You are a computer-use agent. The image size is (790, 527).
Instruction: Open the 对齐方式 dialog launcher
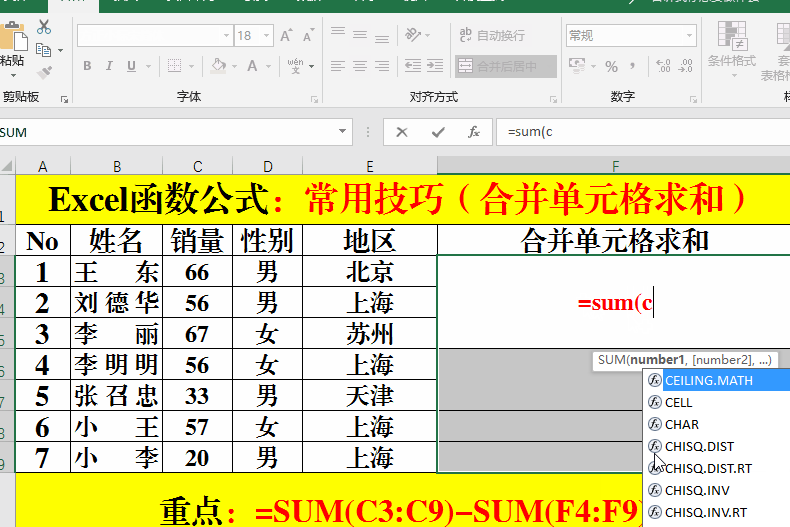point(553,99)
